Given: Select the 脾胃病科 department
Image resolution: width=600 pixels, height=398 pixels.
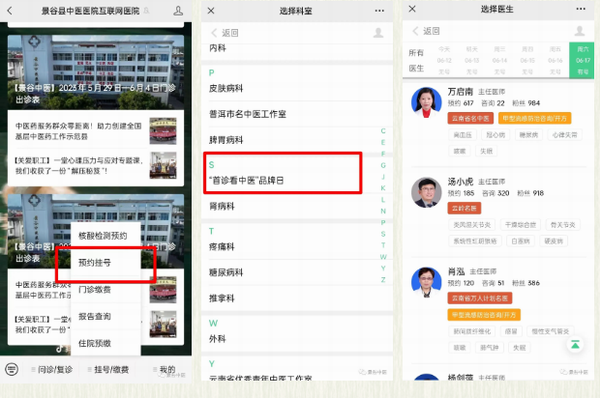Looking at the screenshot, I should pos(297,140).
